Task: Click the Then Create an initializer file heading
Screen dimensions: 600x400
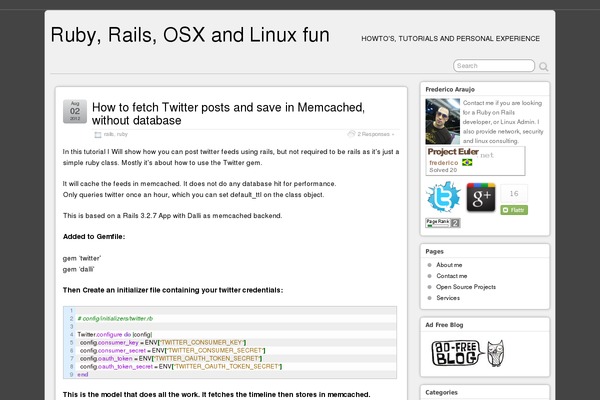Action: (x=173, y=290)
